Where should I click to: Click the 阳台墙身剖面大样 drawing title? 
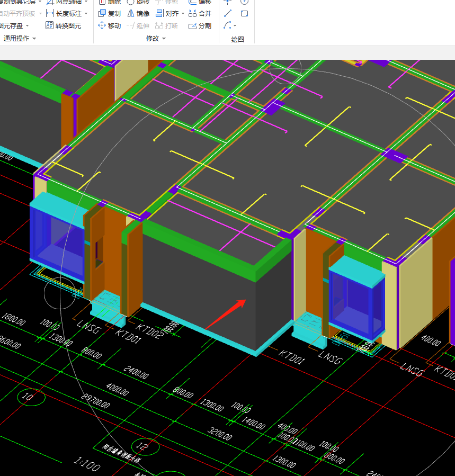[x=121, y=453]
